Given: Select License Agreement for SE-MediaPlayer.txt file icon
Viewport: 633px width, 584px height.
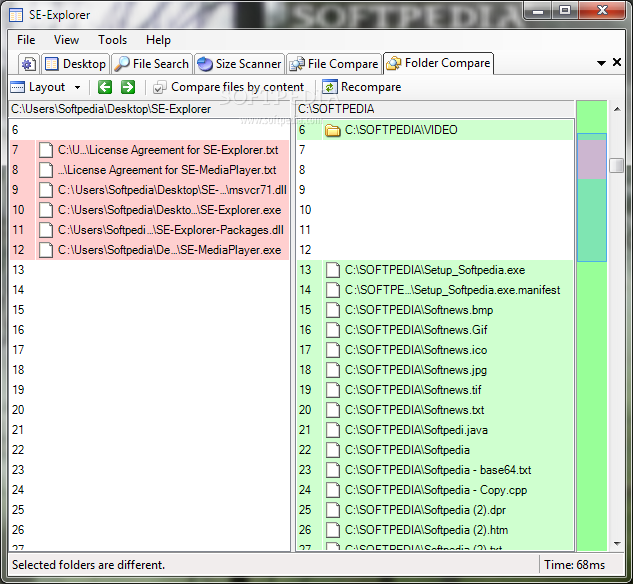Looking at the screenshot, I should [x=46, y=170].
